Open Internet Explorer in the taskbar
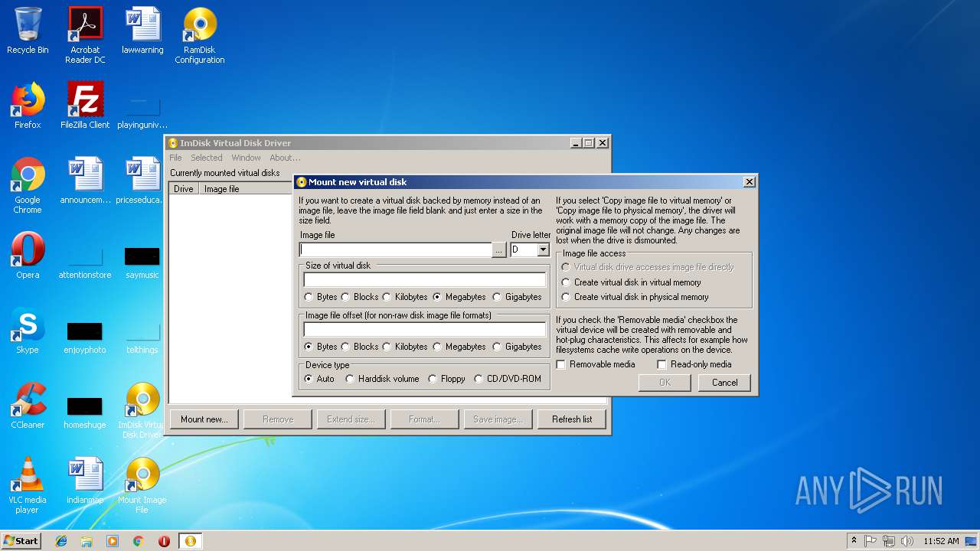The image size is (980, 551). pos(61,541)
